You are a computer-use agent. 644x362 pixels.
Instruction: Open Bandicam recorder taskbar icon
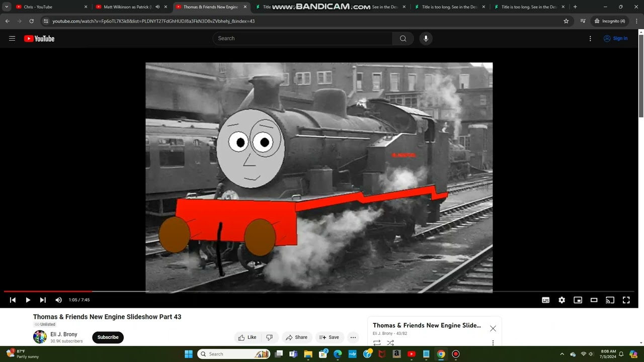455,354
